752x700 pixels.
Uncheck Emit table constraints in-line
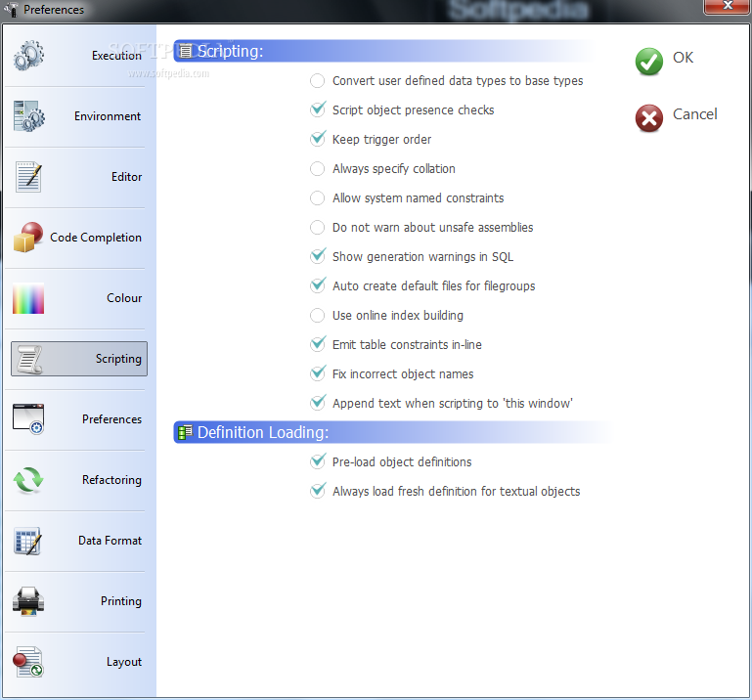tap(317, 345)
